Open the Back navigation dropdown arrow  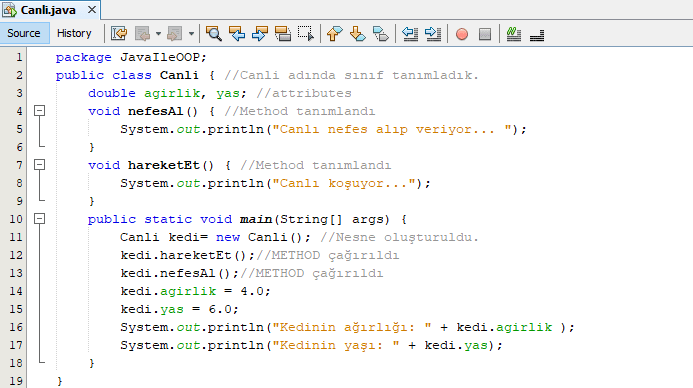(158, 34)
